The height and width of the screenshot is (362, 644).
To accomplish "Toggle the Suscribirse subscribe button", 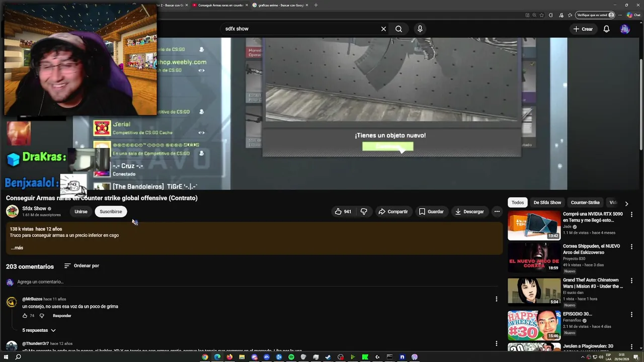I will click(111, 212).
